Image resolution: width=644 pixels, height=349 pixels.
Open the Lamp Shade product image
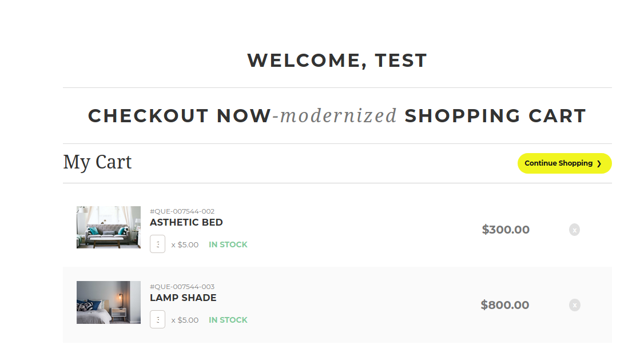(x=109, y=303)
